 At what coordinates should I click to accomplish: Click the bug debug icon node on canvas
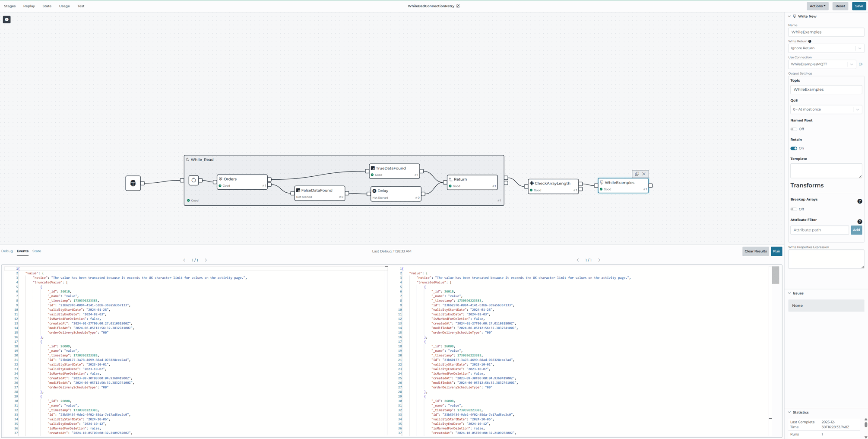click(133, 183)
